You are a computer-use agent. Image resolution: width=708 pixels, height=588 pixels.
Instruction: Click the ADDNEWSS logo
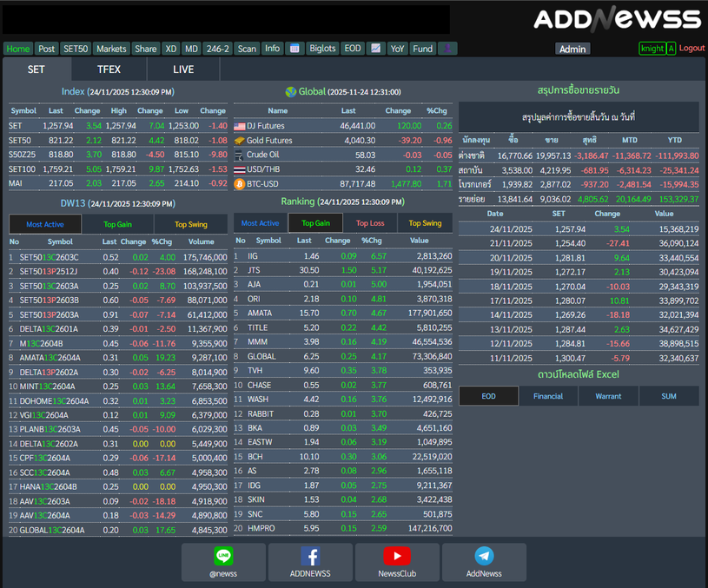click(x=617, y=19)
